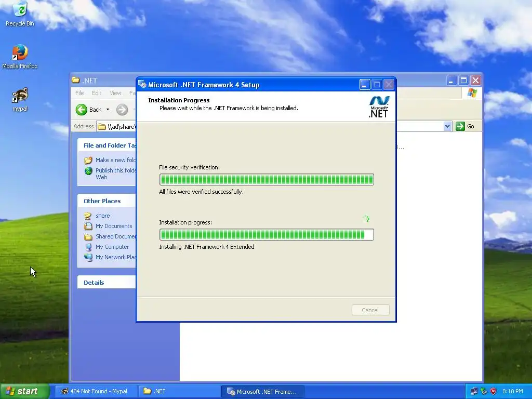
Task: Click the address bar path \\ad\share
Action: point(121,127)
